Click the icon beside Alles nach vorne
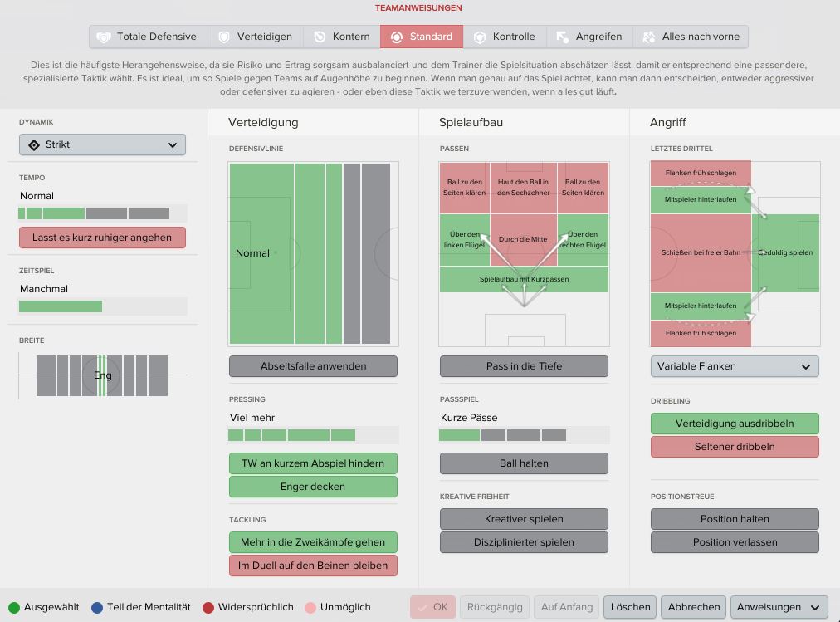This screenshot has height=622, width=840. coord(649,37)
